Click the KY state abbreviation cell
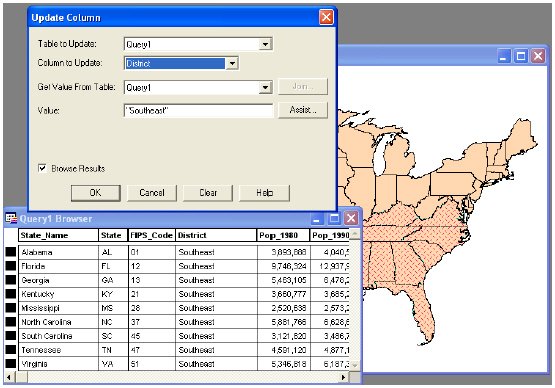Viewport: 555px width, 388px height. [x=113, y=294]
